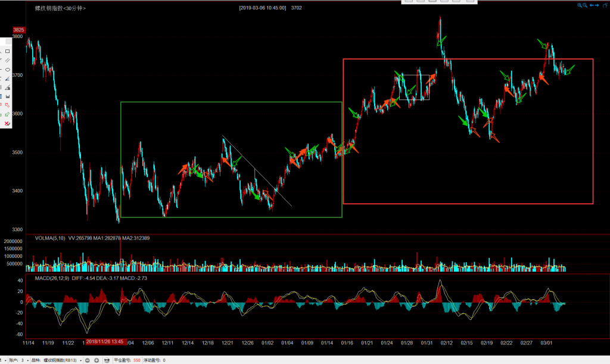Click the restore window icon in chart corner
The width and height of the screenshot is (610, 364).
click(605, 5)
